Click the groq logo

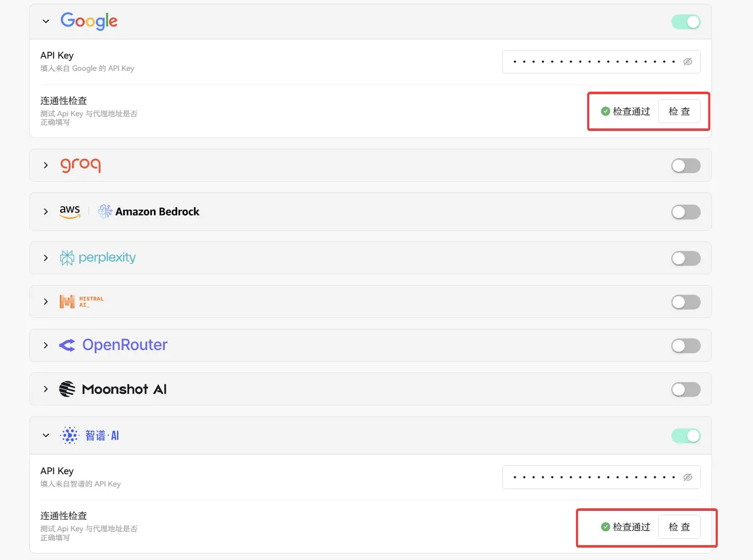tap(81, 165)
